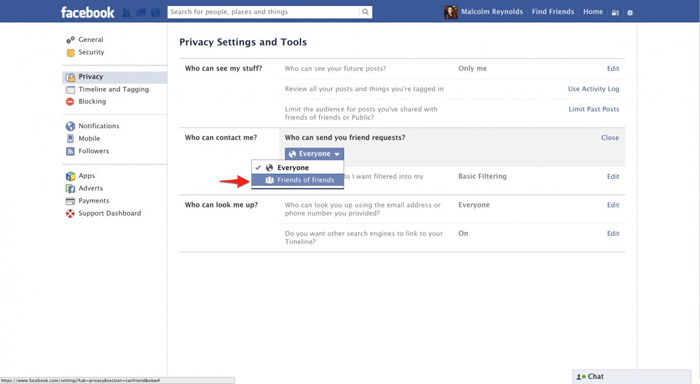Open Support Dashboard page
This screenshot has width=700, height=384.
click(109, 213)
